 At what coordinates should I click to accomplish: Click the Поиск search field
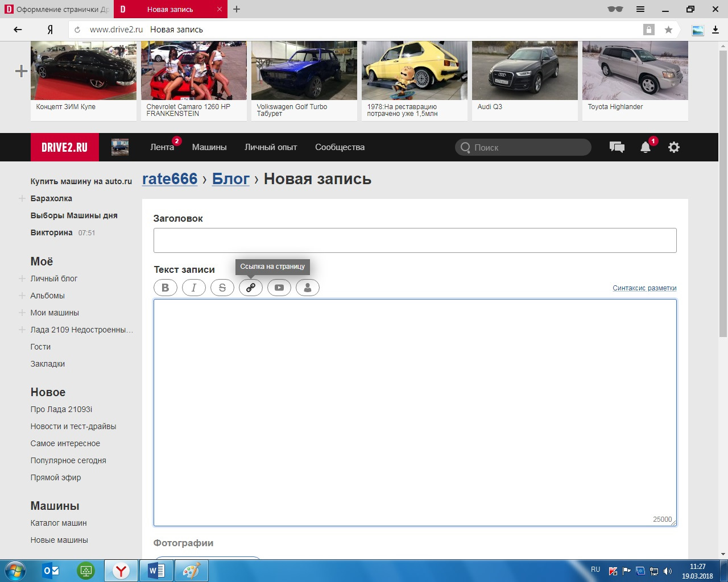(523, 147)
